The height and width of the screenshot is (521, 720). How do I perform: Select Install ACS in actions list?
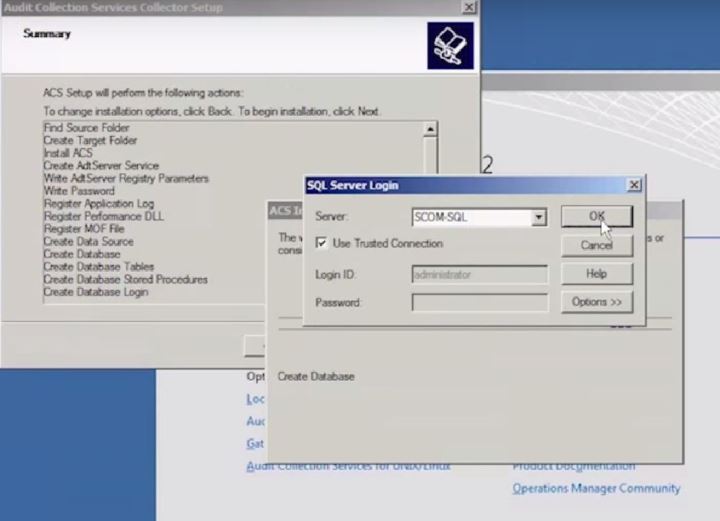coord(68,154)
